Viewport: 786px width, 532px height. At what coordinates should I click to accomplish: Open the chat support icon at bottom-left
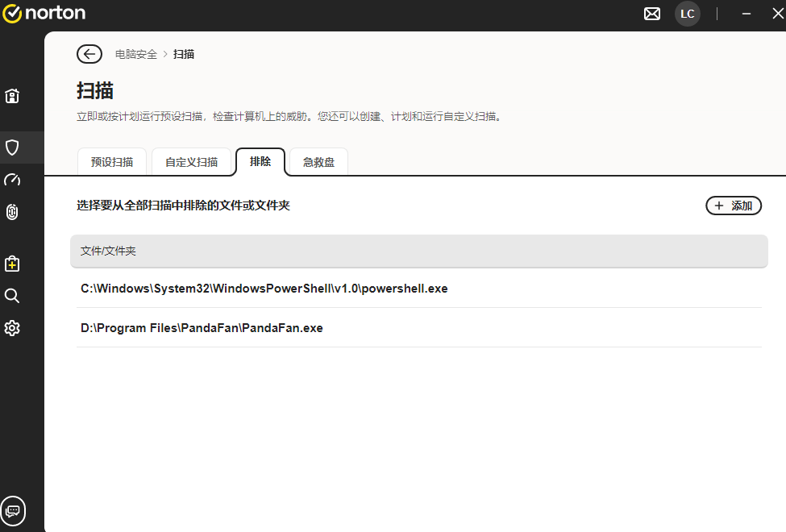coord(13,510)
